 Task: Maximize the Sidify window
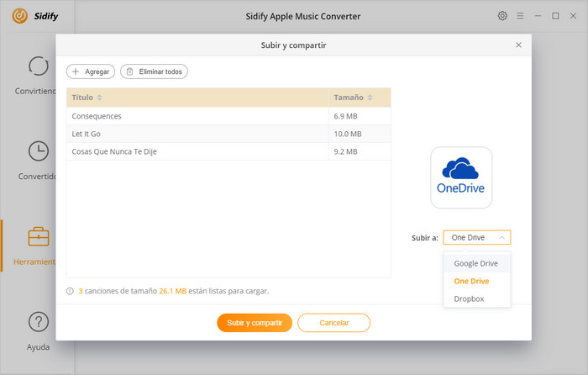[555, 16]
